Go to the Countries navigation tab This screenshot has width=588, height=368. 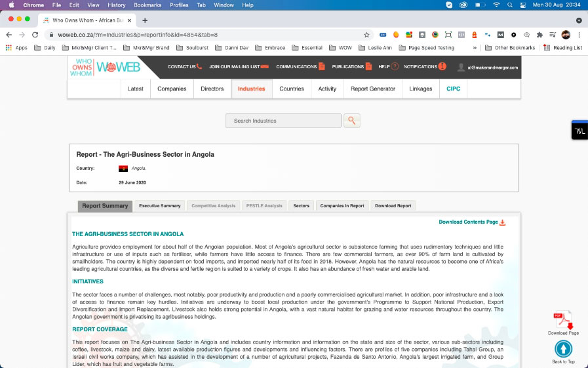[x=291, y=89]
